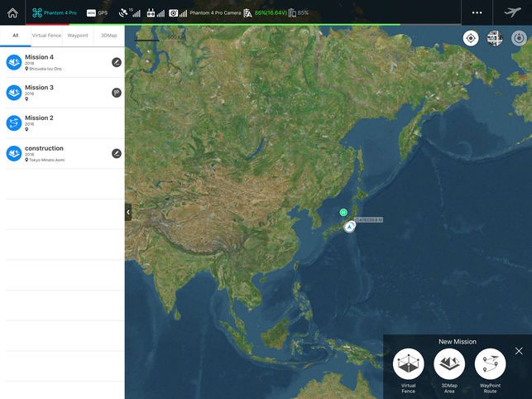The width and height of the screenshot is (532, 399).
Task: Show the 3DMap missions tab
Action: (x=108, y=36)
